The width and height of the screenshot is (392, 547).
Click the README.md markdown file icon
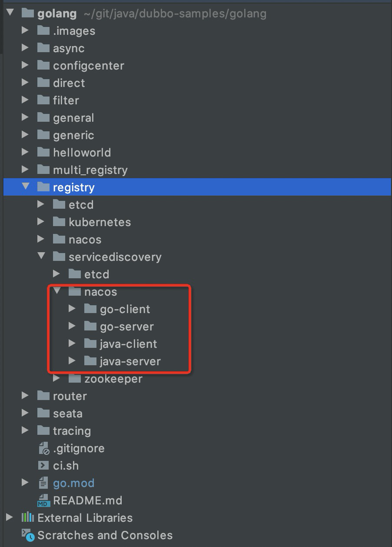pos(43,500)
